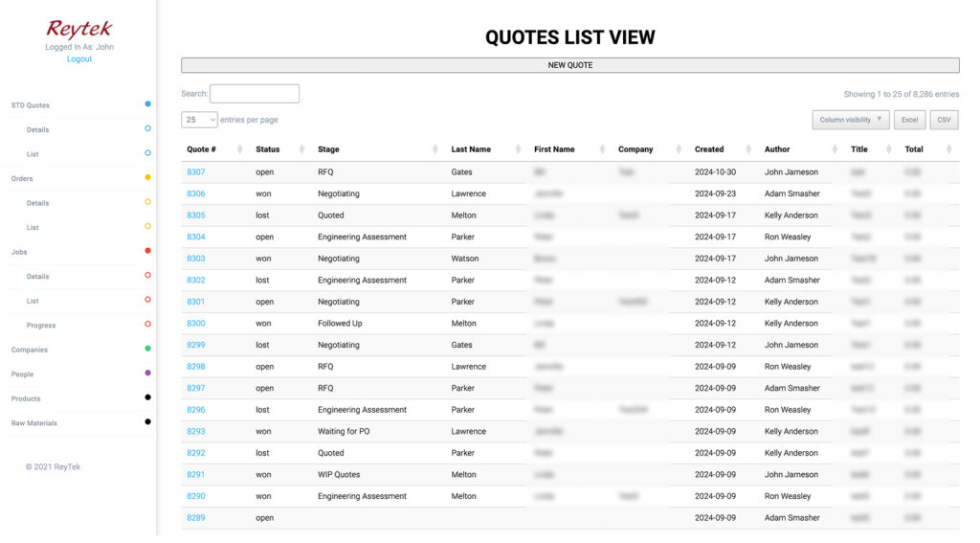
Task: Open quote 8299
Action: (x=195, y=345)
